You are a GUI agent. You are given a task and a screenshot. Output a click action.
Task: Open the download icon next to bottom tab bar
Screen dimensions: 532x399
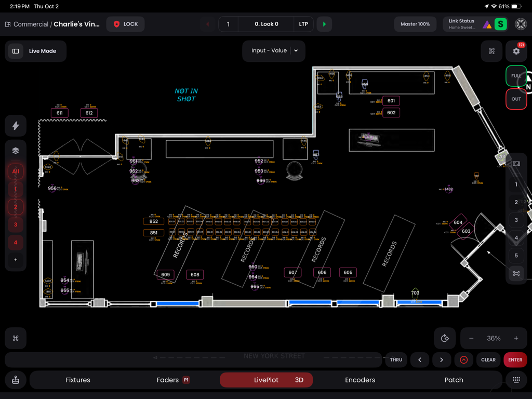15,380
